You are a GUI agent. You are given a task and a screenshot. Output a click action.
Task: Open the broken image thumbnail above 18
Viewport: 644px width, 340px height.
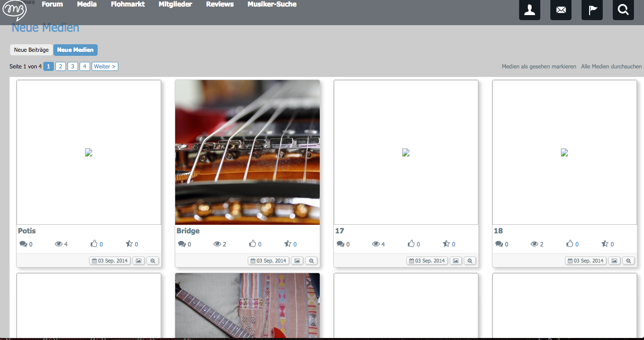click(564, 152)
